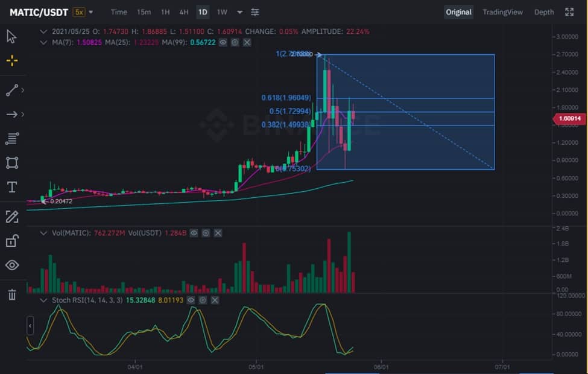Open the chart indicator settings icon
The image size is (588, 374).
(254, 12)
